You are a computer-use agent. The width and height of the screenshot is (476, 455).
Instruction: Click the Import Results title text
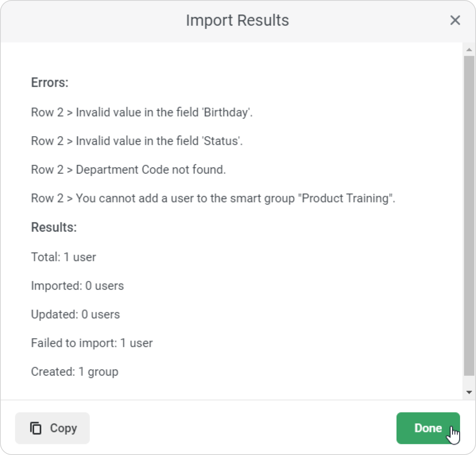tap(237, 20)
